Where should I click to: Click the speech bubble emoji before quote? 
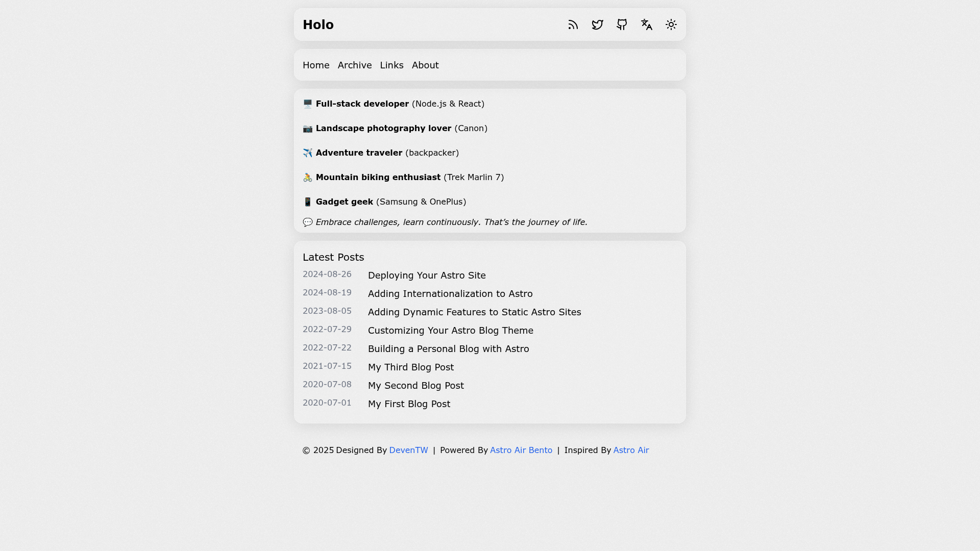coord(307,222)
